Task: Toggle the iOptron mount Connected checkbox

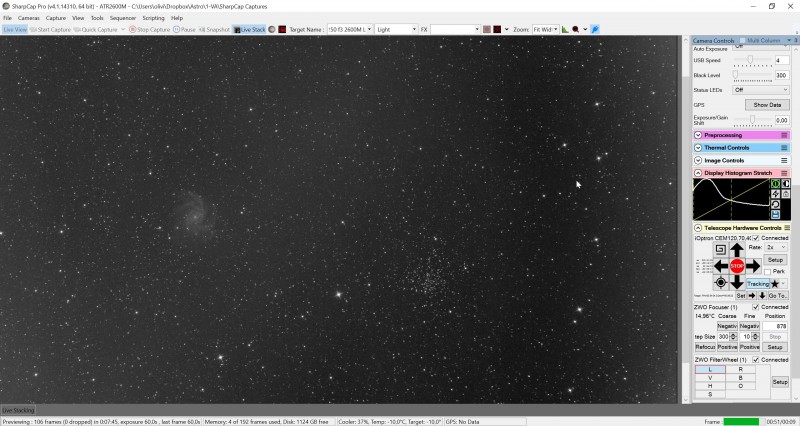Action: click(x=756, y=238)
